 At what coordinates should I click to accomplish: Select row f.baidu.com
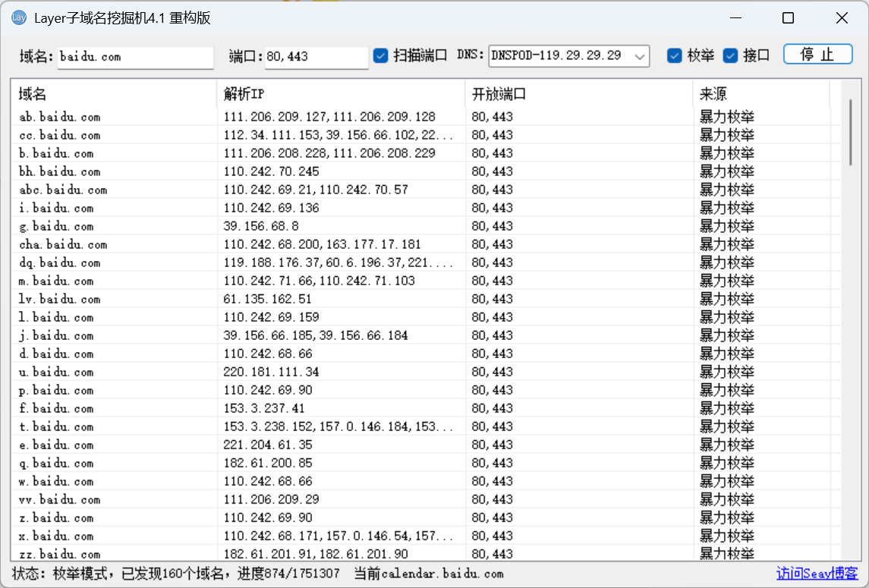click(426, 408)
